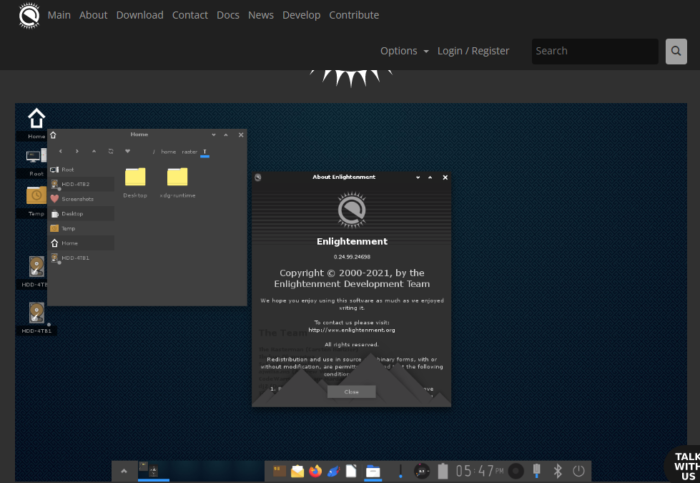
Task: Launch Firefox from the shelf
Action: [315, 471]
